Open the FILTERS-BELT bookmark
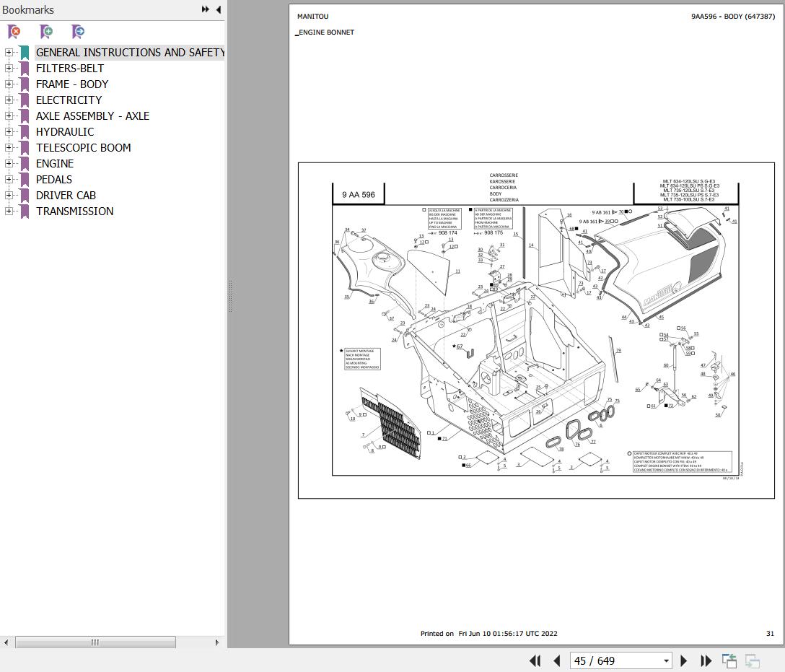785x672 pixels. click(70, 68)
